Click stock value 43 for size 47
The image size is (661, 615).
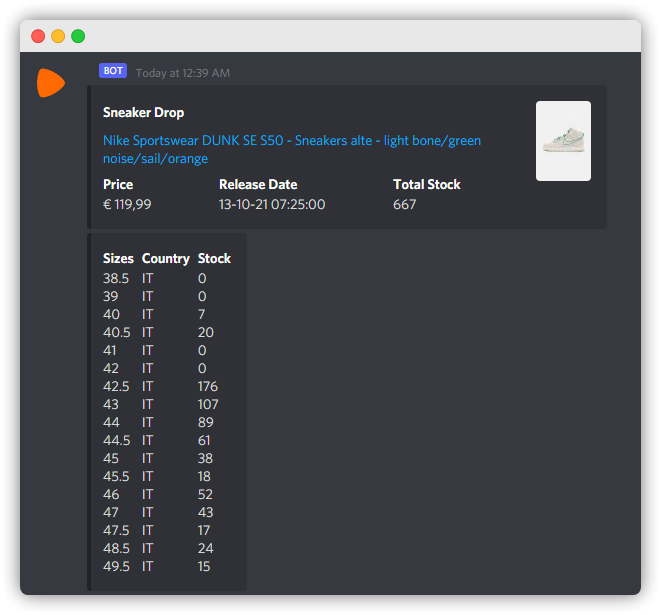tap(206, 512)
